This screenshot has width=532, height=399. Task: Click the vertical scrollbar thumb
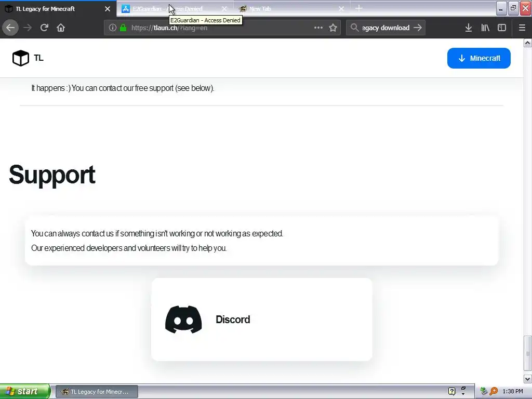[x=528, y=353]
